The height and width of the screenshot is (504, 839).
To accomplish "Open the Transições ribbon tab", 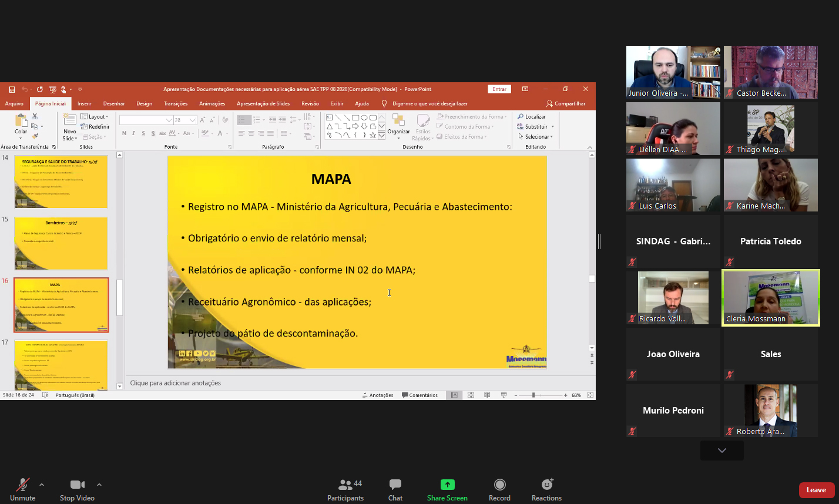I will click(176, 103).
